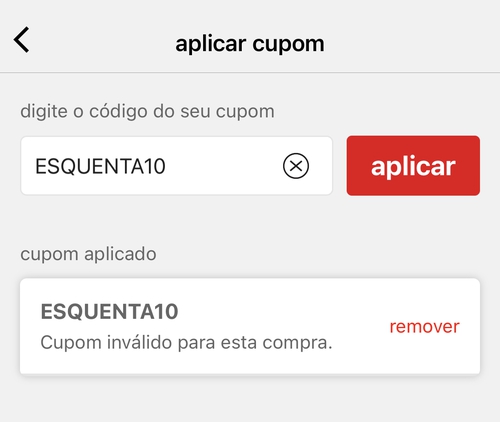Click the 'aplicar cupom' page title
This screenshot has height=422, width=500.
tap(250, 44)
